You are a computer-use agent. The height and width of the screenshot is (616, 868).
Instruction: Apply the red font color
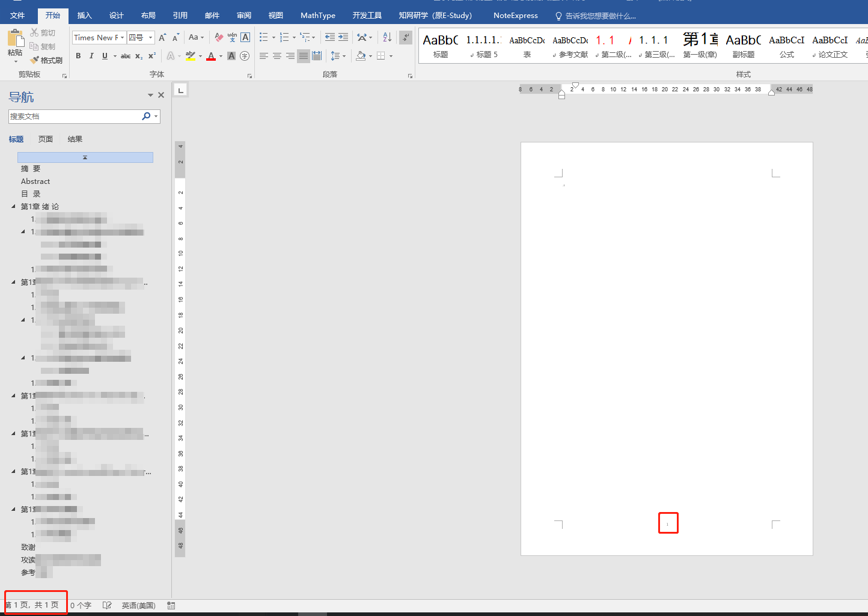pyautogui.click(x=211, y=56)
